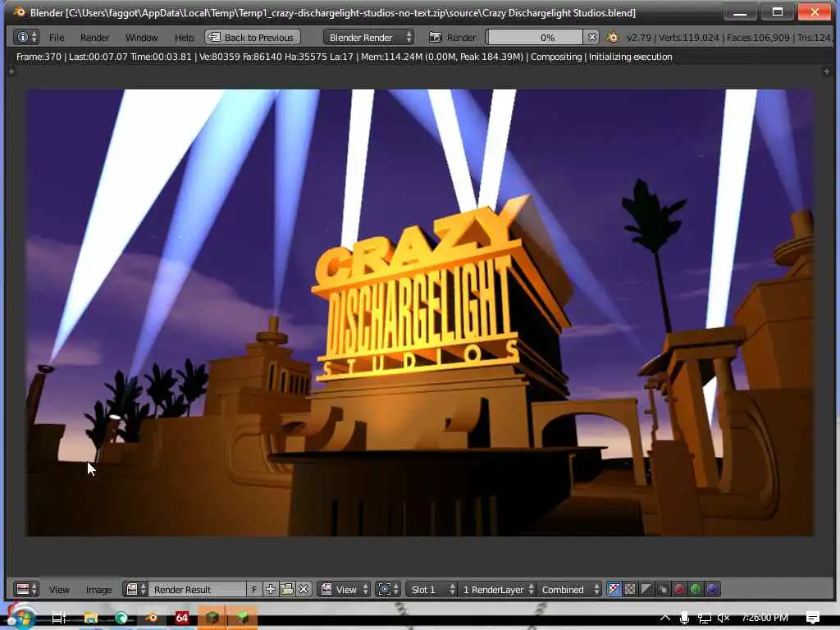840x630 pixels.
Task: Toggle the Blue channel display
Action: click(x=712, y=589)
